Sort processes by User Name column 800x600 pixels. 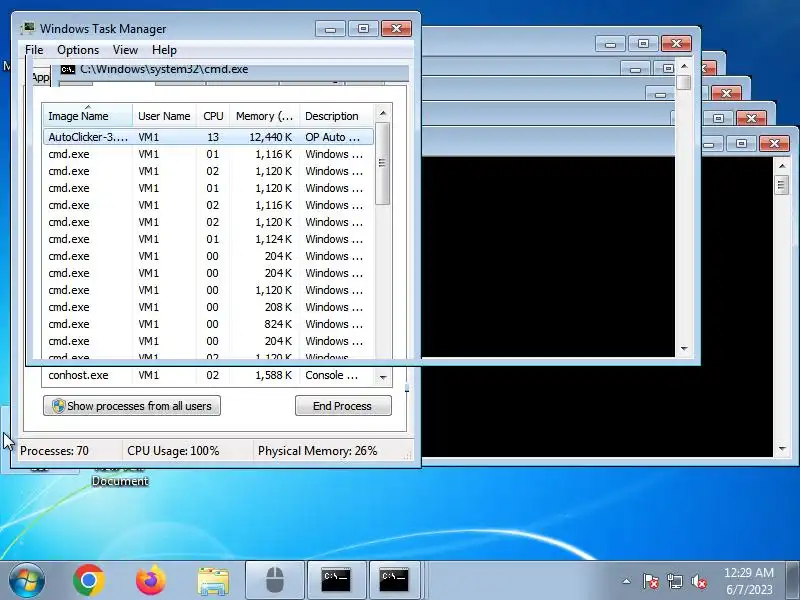[164, 116]
